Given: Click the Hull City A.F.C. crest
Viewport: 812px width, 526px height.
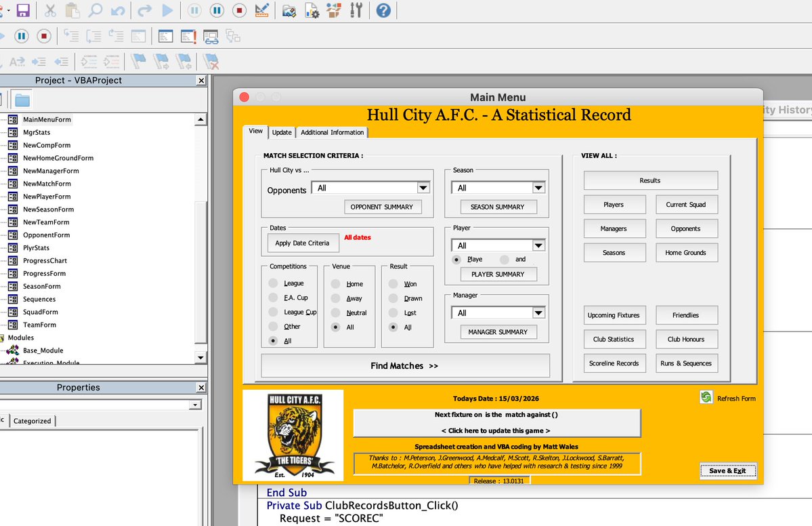Looking at the screenshot, I should [293, 435].
